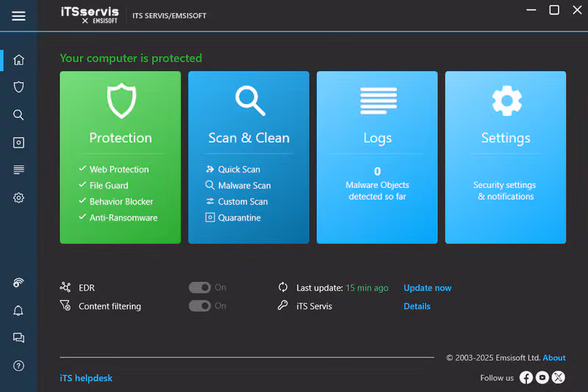Screen dimensions: 588x392
Task: Open Settings gear icon in sidebar
Action: pyautogui.click(x=18, y=197)
